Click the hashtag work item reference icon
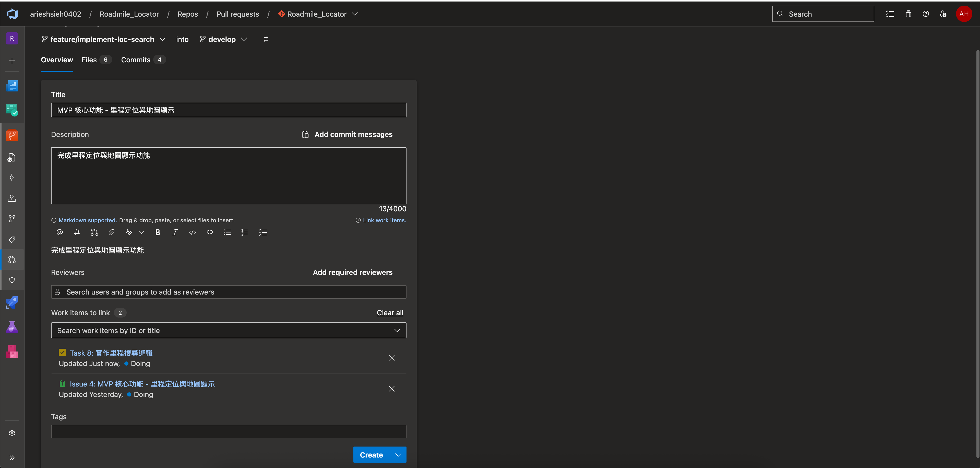 click(77, 232)
